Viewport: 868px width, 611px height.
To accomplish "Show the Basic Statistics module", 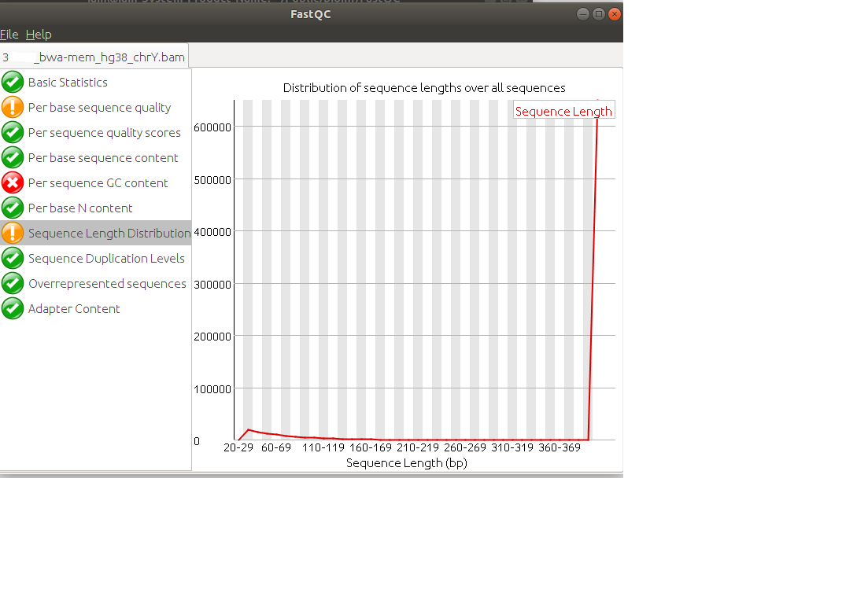I will (x=68, y=83).
